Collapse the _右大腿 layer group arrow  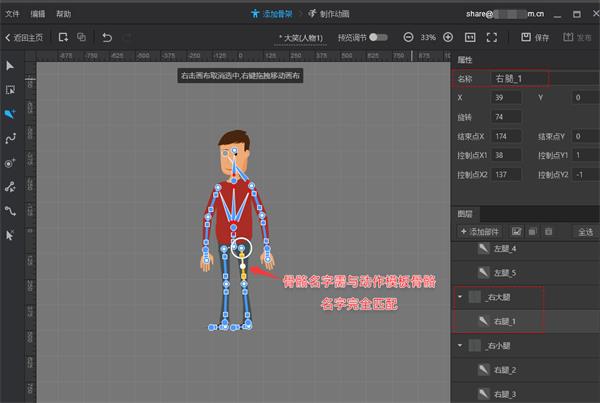459,297
